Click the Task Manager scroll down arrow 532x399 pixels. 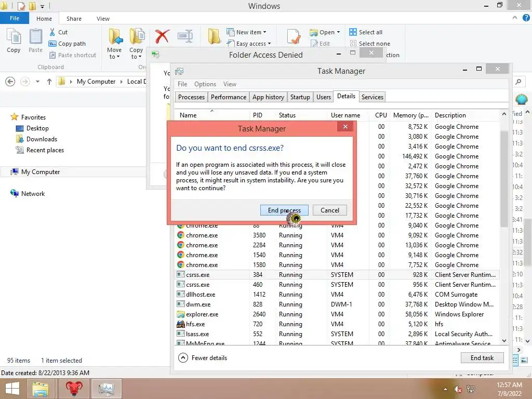[504, 340]
